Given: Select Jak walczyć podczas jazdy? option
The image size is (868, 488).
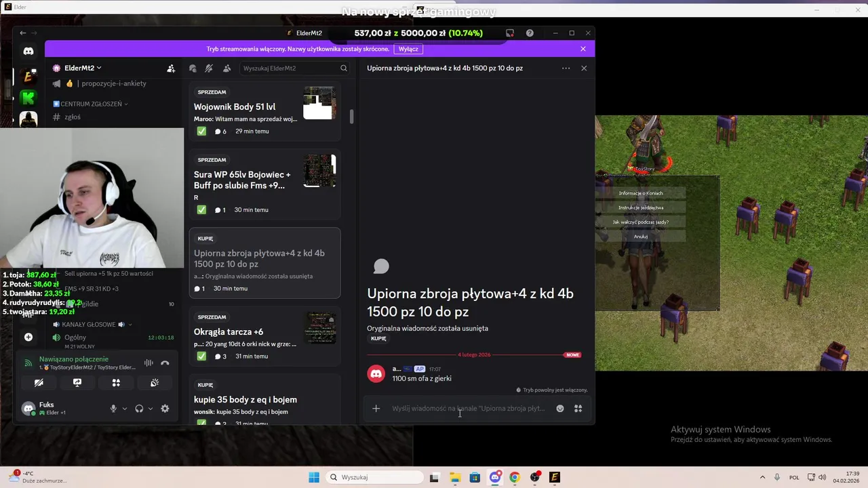Looking at the screenshot, I should (641, 222).
